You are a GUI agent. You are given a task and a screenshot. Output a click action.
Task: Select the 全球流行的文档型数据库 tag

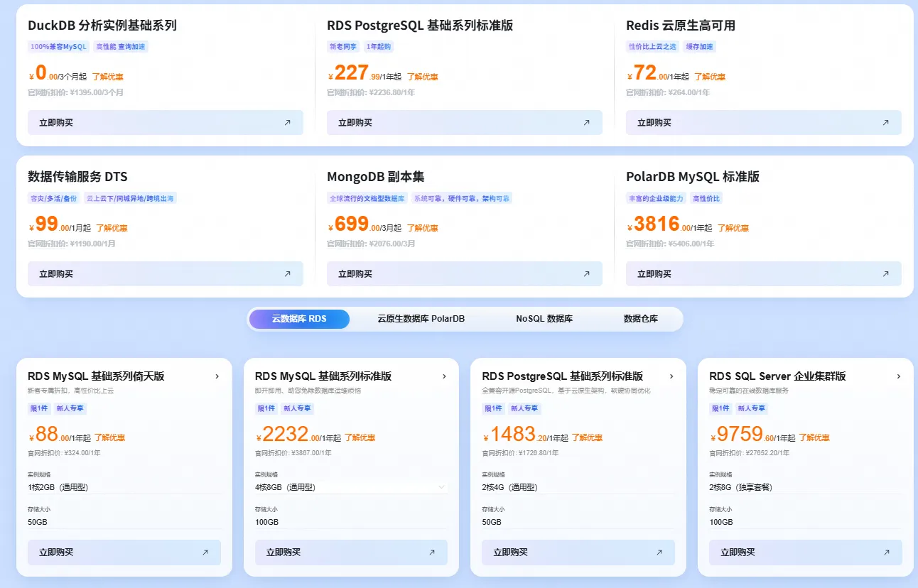click(x=367, y=198)
